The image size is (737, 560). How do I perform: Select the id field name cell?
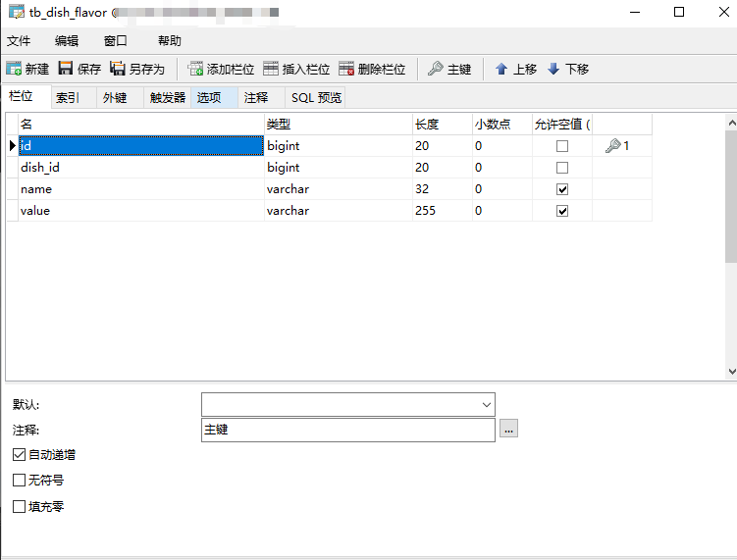tap(141, 145)
